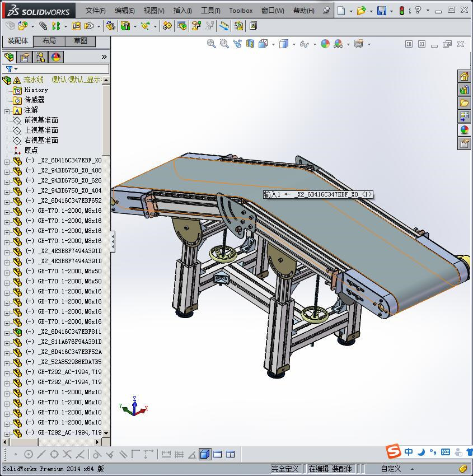Select the 前视基准面 plane in the tree
The width and height of the screenshot is (473, 476).
[x=41, y=120]
